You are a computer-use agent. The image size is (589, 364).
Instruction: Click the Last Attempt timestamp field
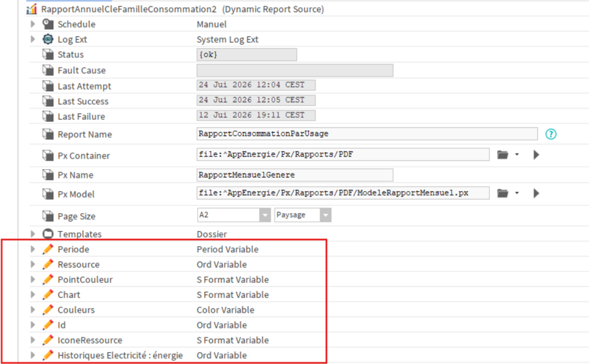(x=256, y=85)
